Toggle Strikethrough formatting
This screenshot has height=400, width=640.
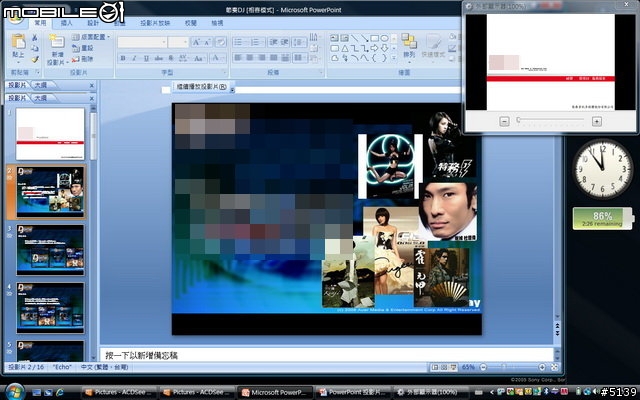tap(159, 58)
